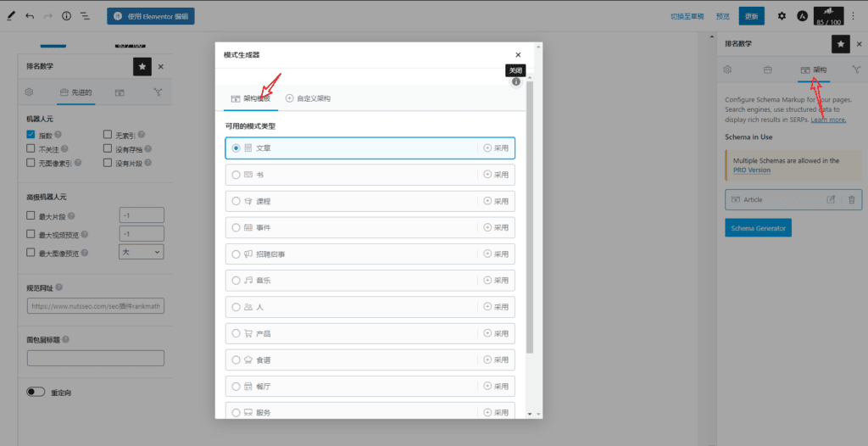This screenshot has width=868, height=446.
Task: Click 采用 for the 音乐 schema
Action: coord(496,281)
